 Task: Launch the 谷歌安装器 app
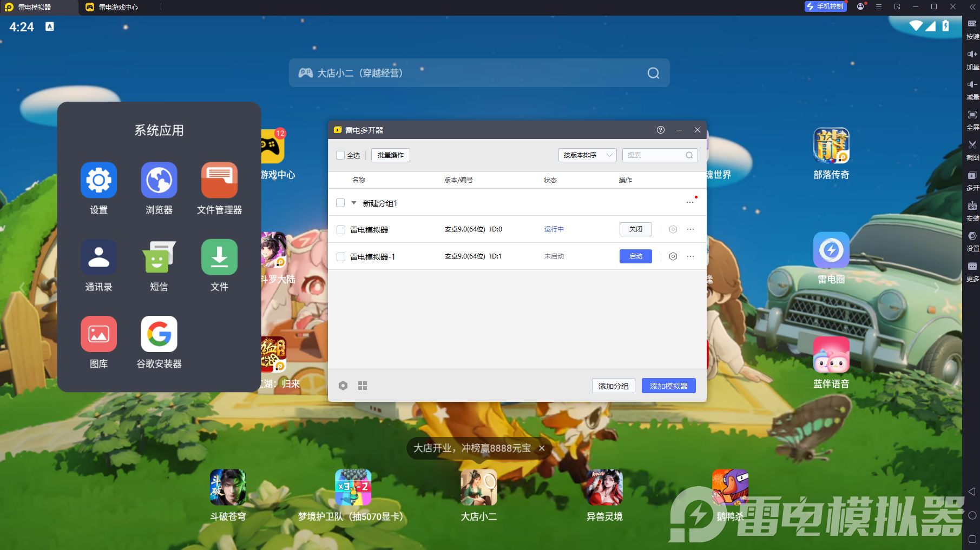point(159,334)
